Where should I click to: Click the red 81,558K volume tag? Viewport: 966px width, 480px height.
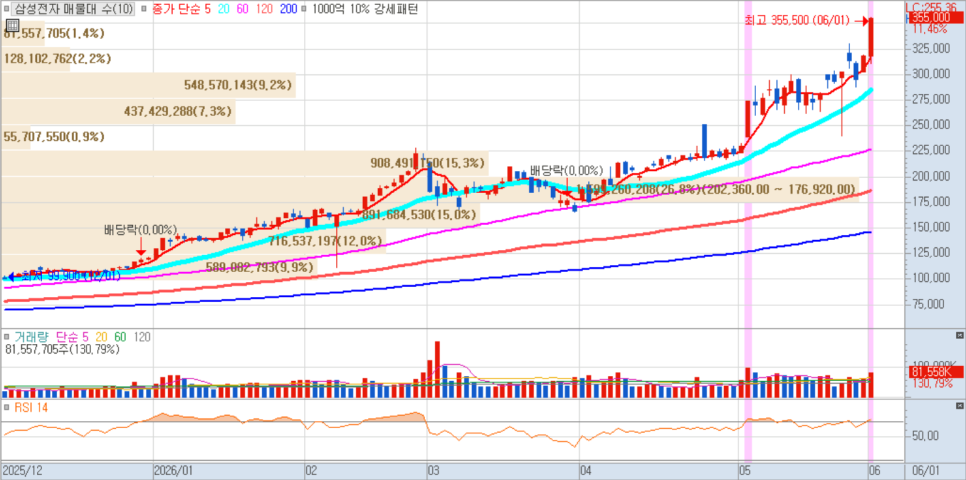click(935, 372)
